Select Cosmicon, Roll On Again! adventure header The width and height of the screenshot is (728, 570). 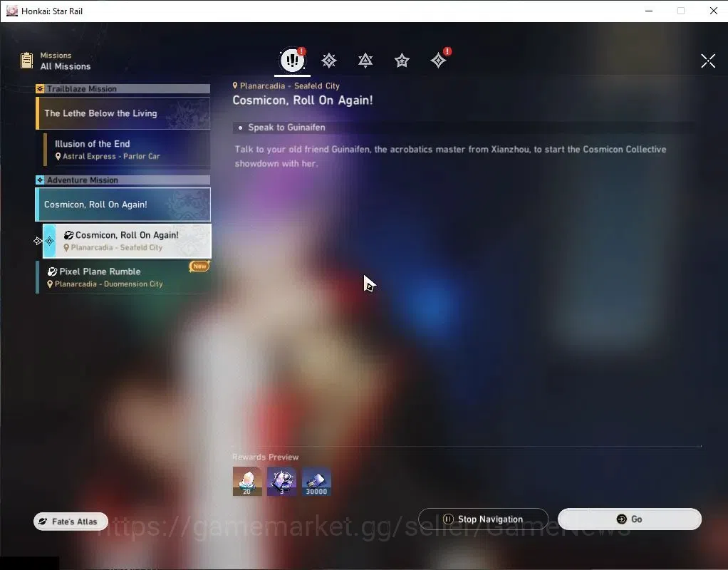tap(123, 204)
